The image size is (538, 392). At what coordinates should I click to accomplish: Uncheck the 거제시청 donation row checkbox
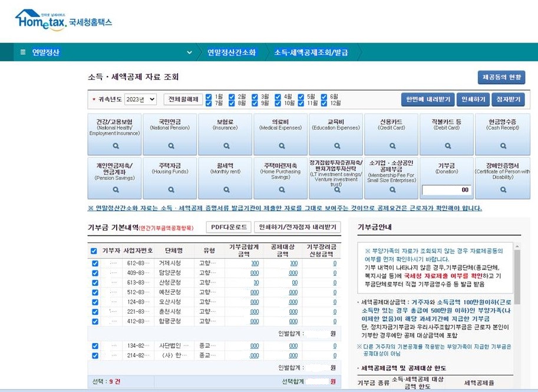click(95, 263)
